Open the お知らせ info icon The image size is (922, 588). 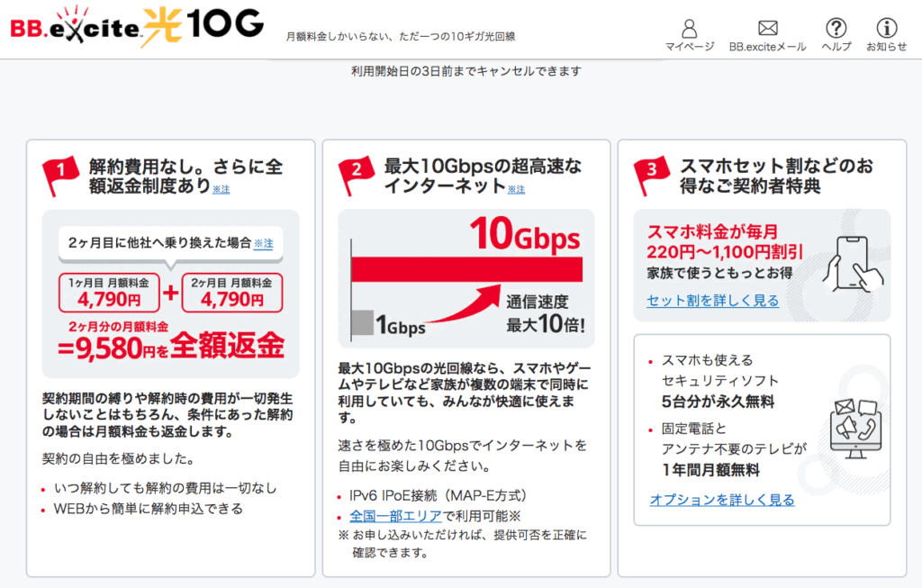887,28
